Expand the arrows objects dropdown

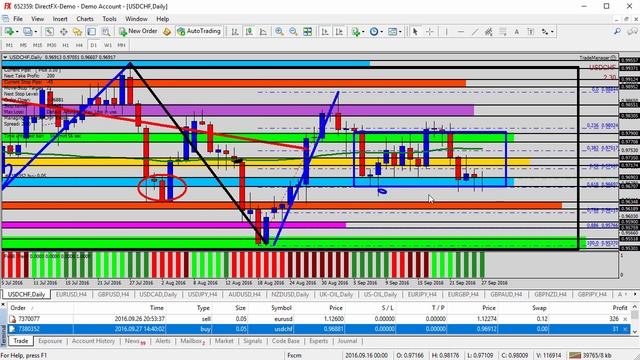click(x=552, y=31)
